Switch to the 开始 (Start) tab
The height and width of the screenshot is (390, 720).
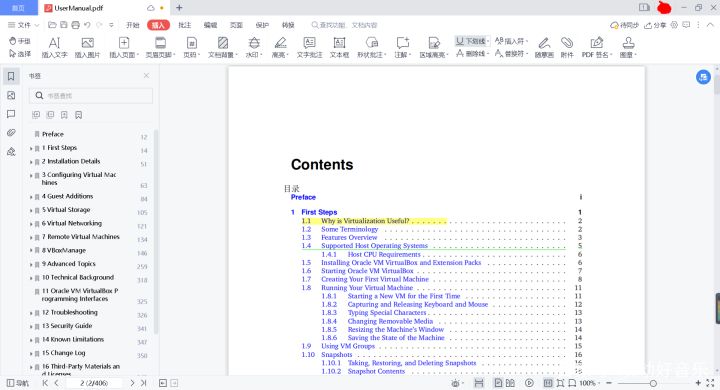[133, 25]
